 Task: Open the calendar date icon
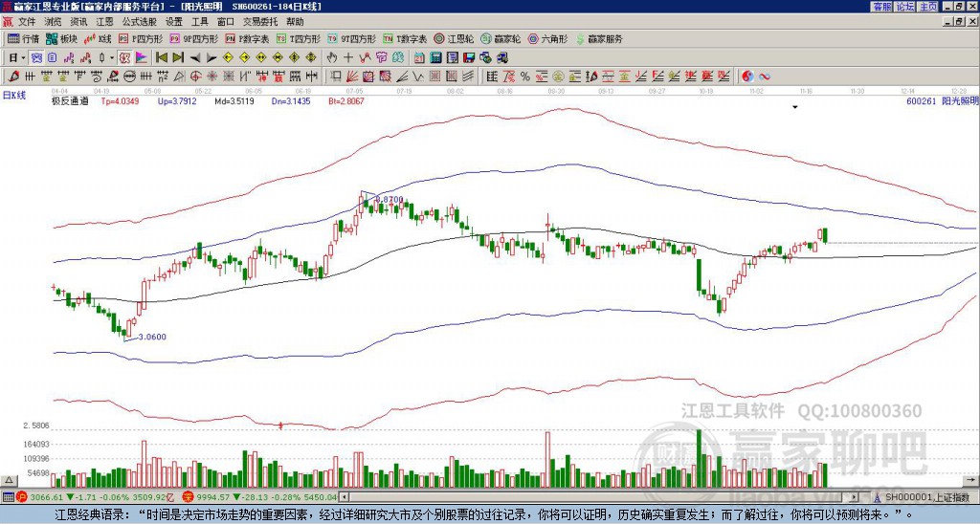click(x=419, y=58)
